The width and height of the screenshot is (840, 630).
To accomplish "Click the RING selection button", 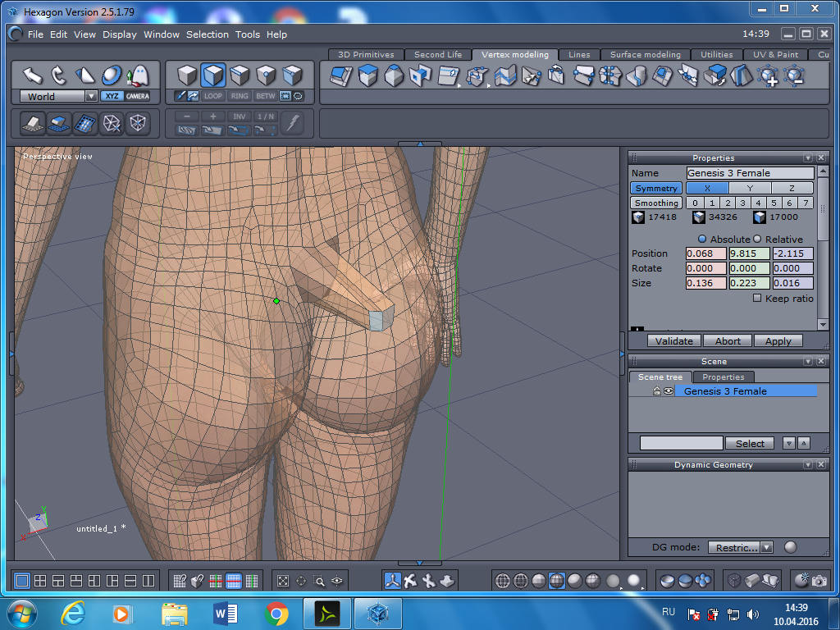I will (240, 96).
